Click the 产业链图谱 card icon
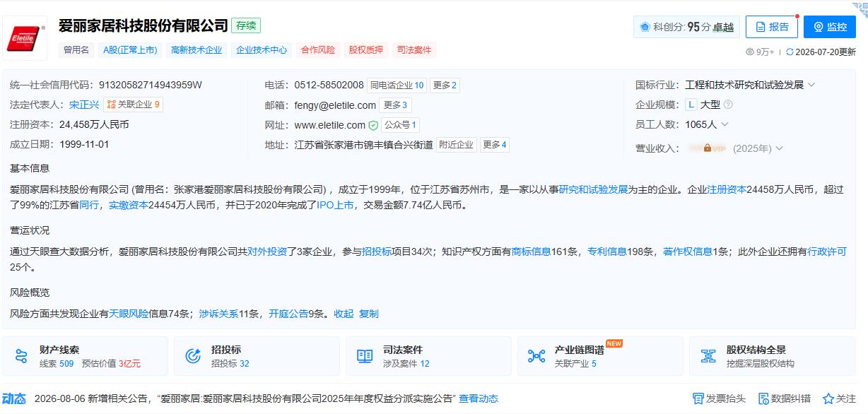Screen dimensions: 868x414 (x=536, y=355)
